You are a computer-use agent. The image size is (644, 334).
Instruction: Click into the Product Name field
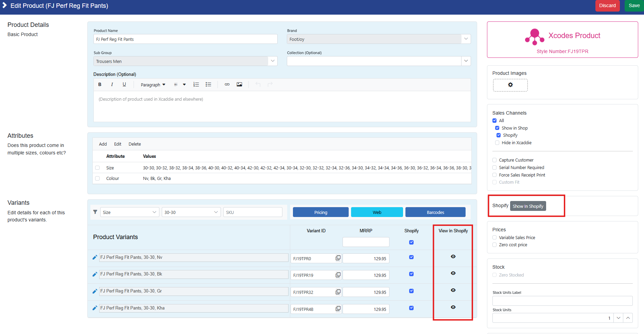coord(185,39)
